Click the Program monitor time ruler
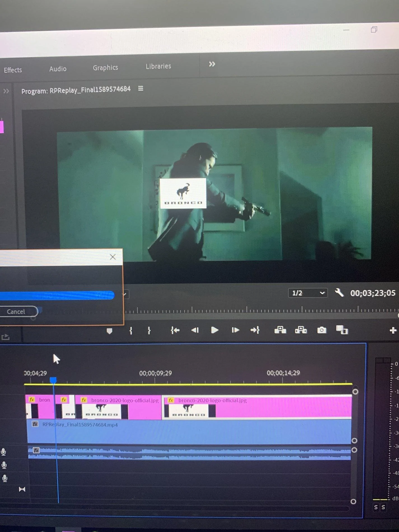399x532 pixels. tap(261, 310)
